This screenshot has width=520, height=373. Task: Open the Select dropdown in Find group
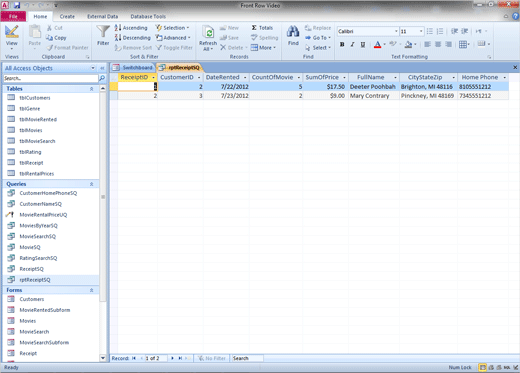pyautogui.click(x=318, y=48)
